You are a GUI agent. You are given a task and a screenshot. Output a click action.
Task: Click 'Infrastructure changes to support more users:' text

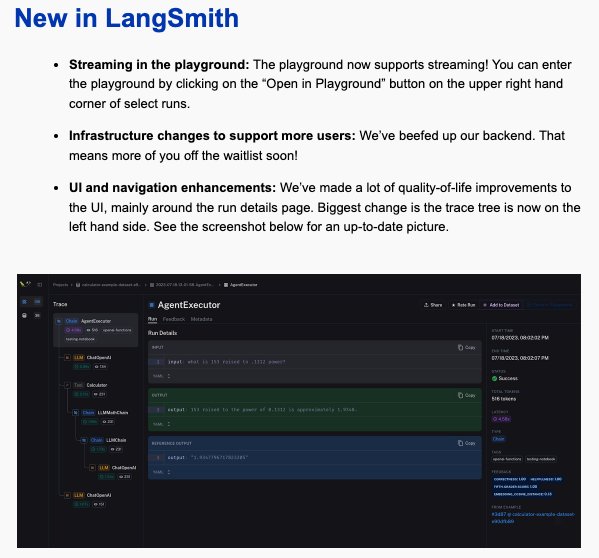coord(212,136)
